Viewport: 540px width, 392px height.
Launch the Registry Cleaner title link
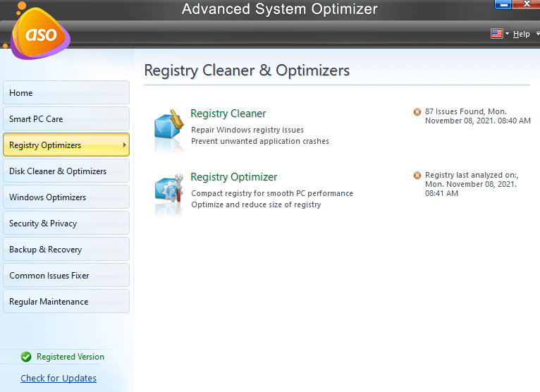(228, 114)
